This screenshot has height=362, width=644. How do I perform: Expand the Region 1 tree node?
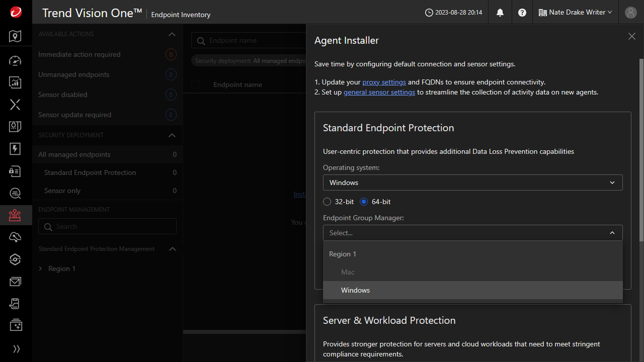pyautogui.click(x=40, y=269)
